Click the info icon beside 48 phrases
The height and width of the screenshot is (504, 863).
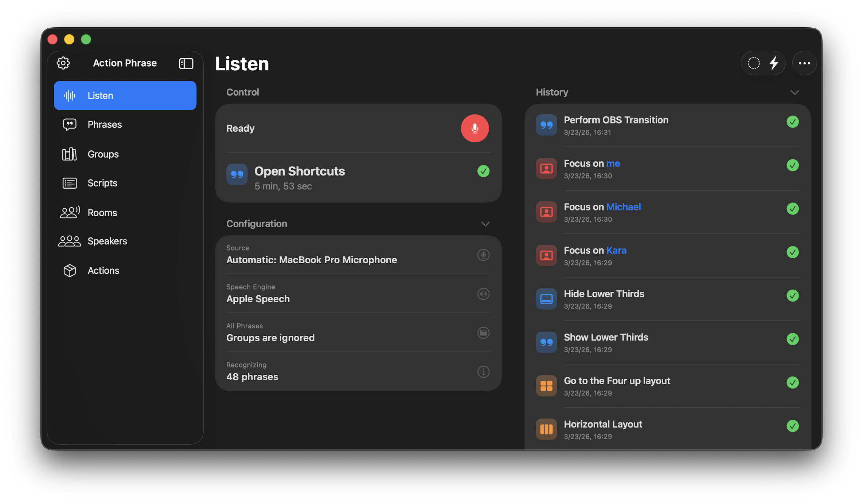(x=483, y=371)
